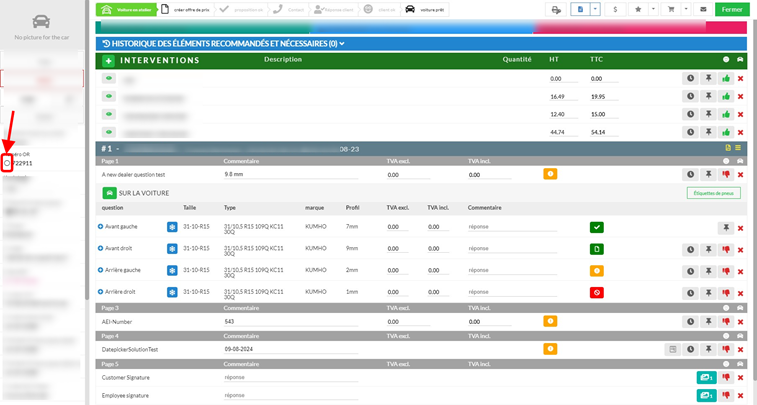Image resolution: width=757 pixels, height=405 pixels.
Task: Select the Contact workflow step
Action: coord(289,9)
